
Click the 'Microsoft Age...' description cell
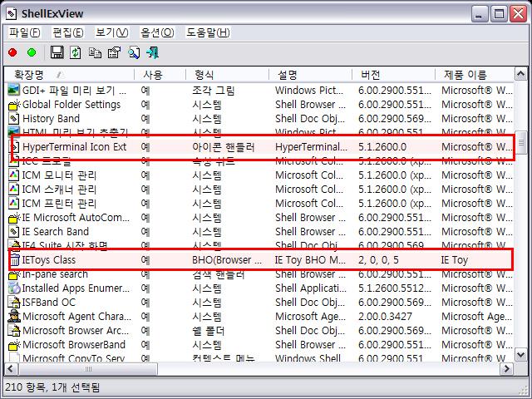pos(310,316)
